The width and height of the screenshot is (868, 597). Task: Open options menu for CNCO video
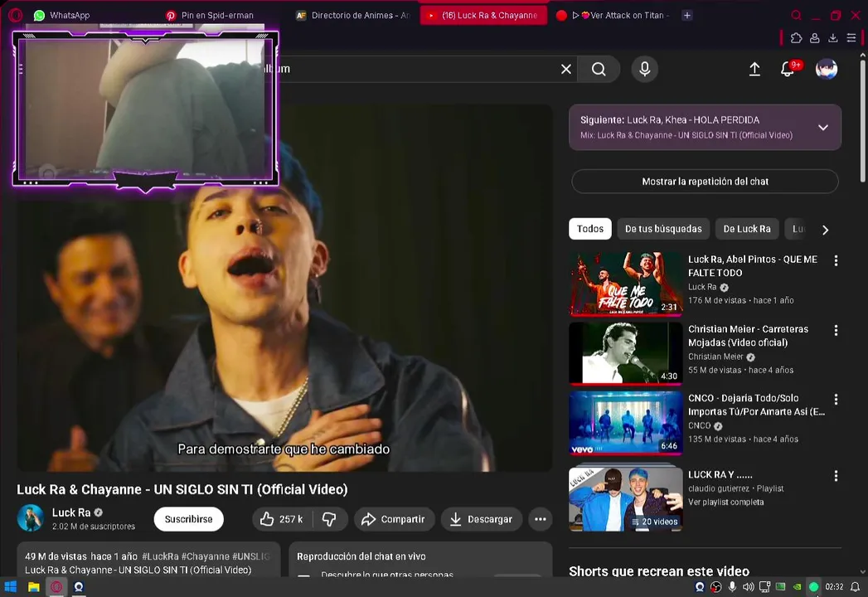click(x=836, y=400)
